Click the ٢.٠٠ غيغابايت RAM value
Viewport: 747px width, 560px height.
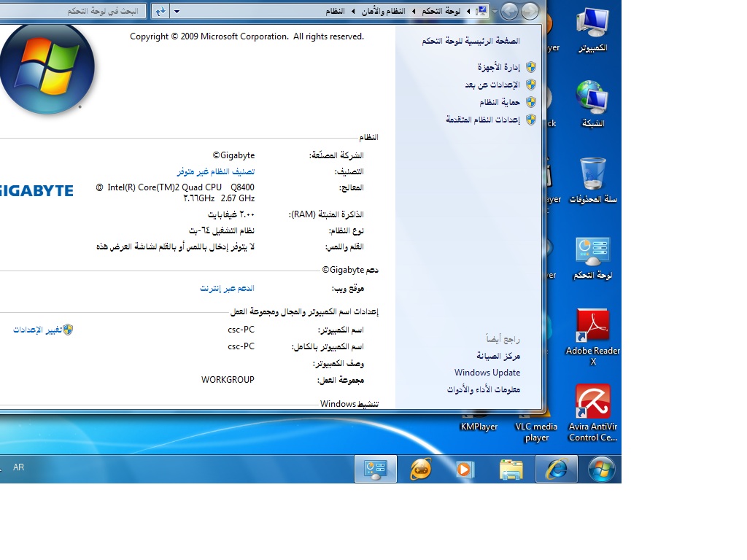click(231, 215)
